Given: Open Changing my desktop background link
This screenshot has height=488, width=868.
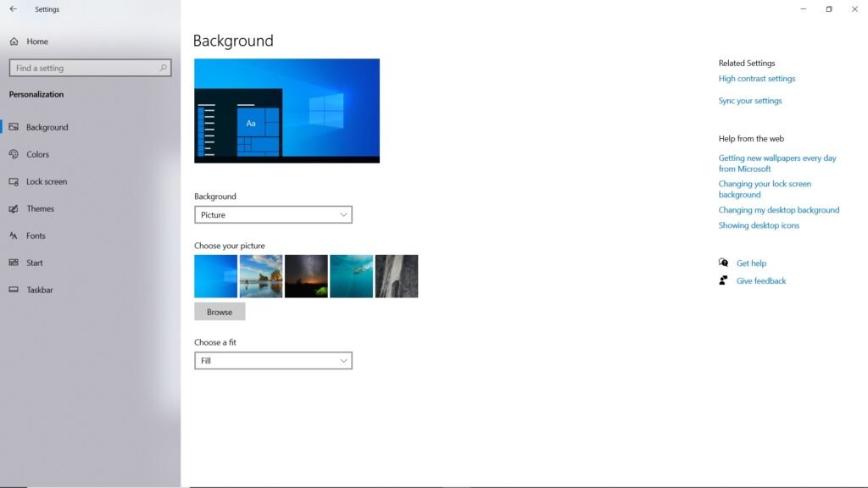Looking at the screenshot, I should pyautogui.click(x=779, y=210).
